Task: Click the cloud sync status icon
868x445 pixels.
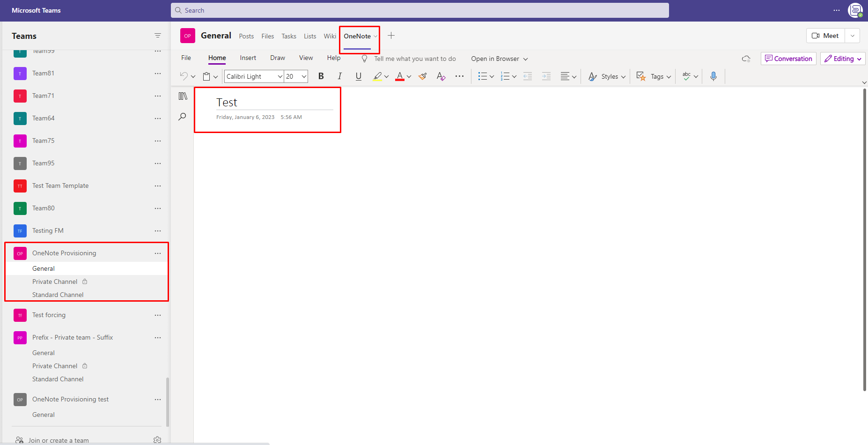Action: (746, 59)
